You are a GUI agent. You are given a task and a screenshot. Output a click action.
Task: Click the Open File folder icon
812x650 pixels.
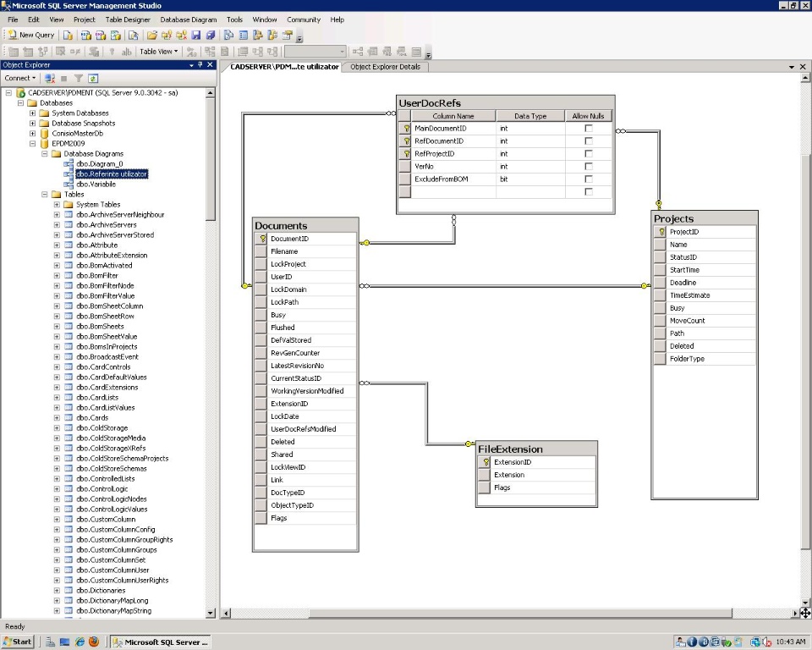point(151,36)
